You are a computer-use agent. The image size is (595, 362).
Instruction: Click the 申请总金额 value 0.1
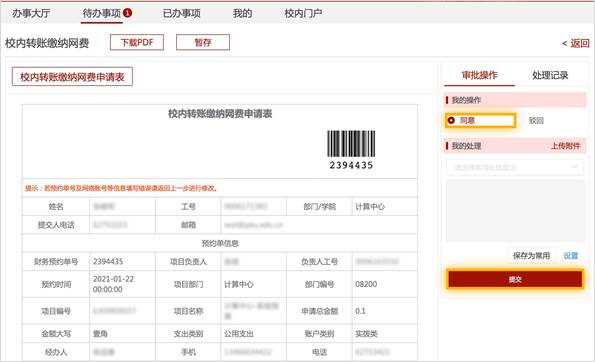tap(360, 311)
